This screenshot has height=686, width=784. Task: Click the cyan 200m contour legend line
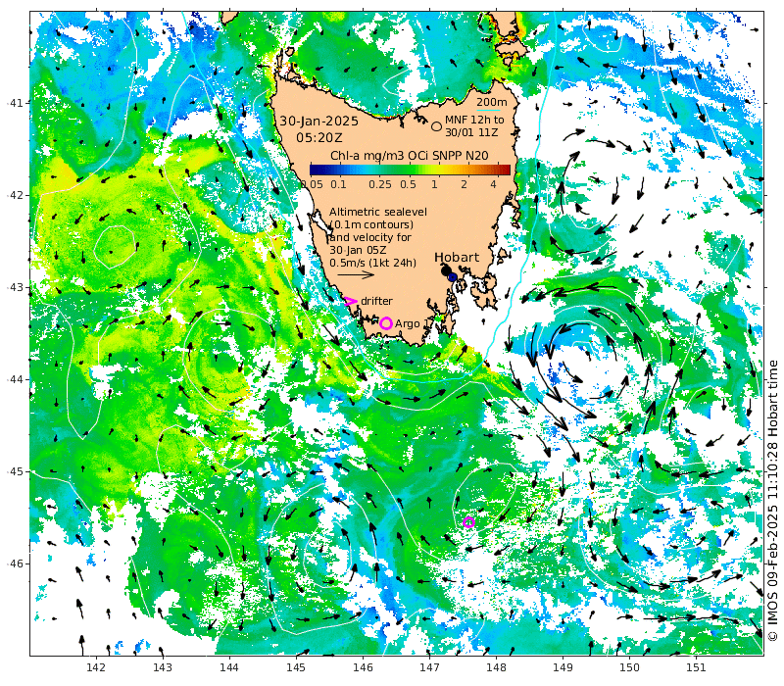tap(488, 110)
